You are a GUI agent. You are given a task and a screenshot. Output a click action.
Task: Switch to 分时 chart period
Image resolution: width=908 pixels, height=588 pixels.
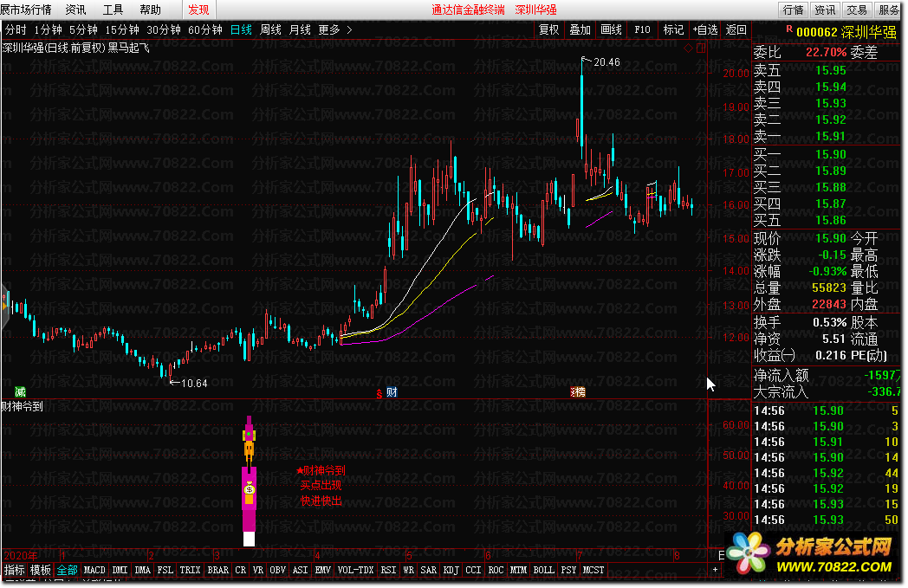16,29
